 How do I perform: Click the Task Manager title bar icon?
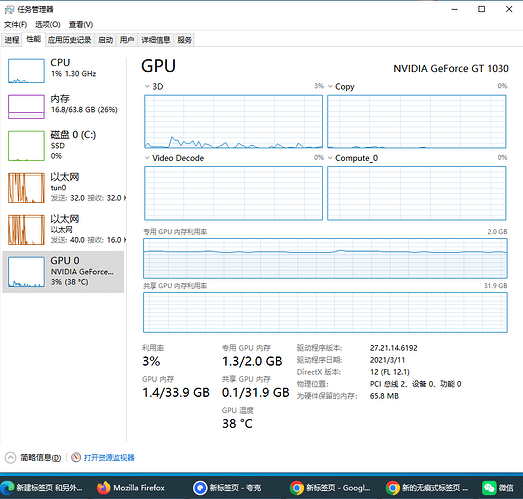[9, 9]
